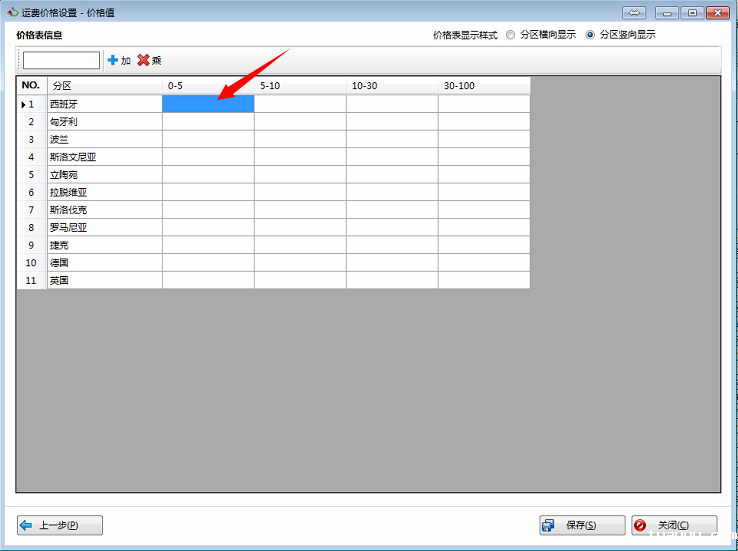738x551 pixels.
Task: Minimize the 运费价格设置 window
Action: [x=667, y=13]
